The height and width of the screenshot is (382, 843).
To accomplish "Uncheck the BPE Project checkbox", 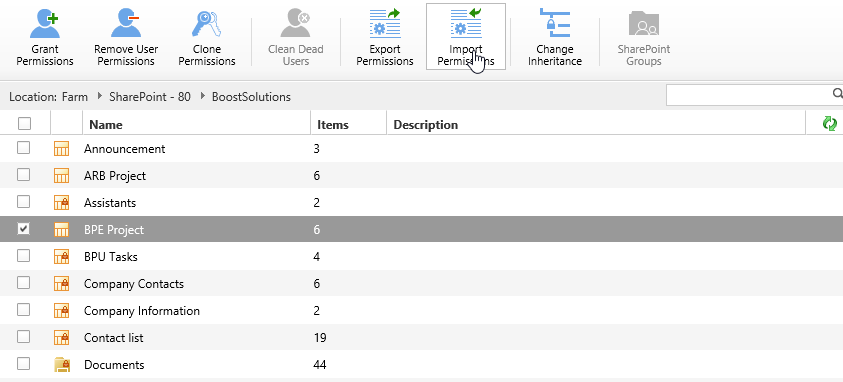I will (23, 229).
